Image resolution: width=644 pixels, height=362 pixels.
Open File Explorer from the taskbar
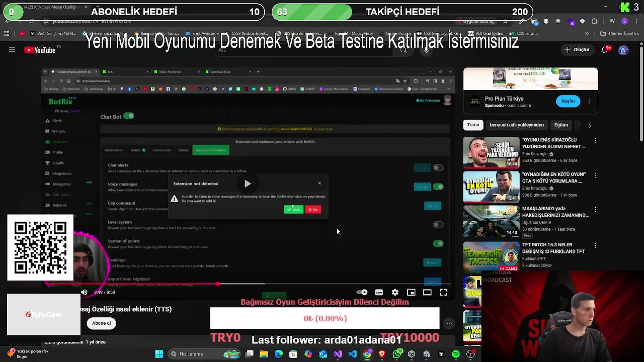point(264,354)
